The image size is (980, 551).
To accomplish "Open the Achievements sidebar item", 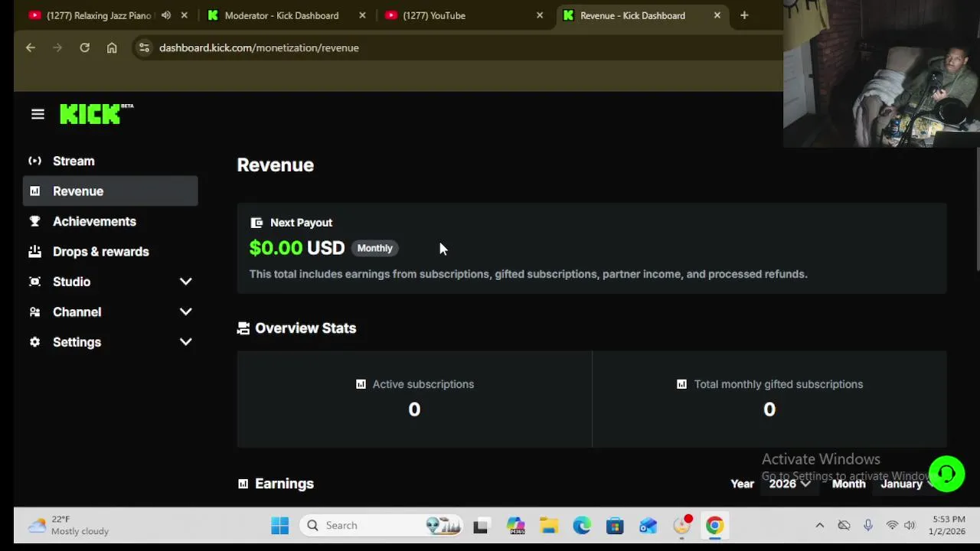I will (94, 221).
